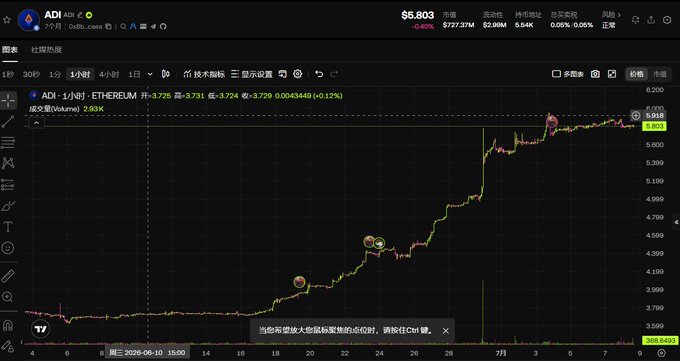The width and height of the screenshot is (680, 361).
Task: Open price alert bell icon
Action: (636, 20)
